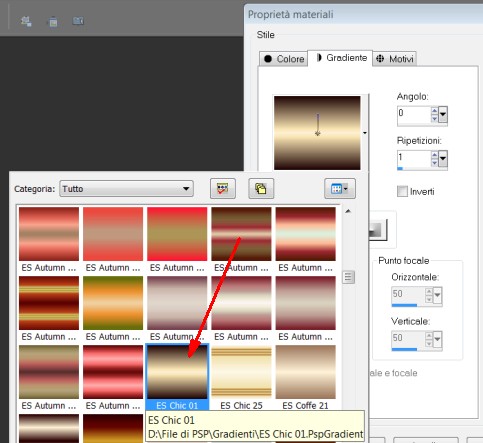Switch to the Gradiente tab
This screenshot has width=483, height=443.
coord(340,58)
